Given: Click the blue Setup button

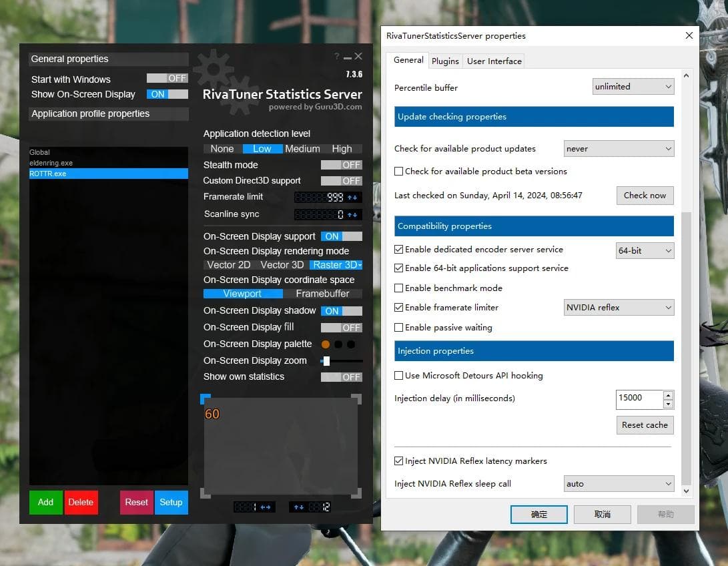Looking at the screenshot, I should 171,503.
